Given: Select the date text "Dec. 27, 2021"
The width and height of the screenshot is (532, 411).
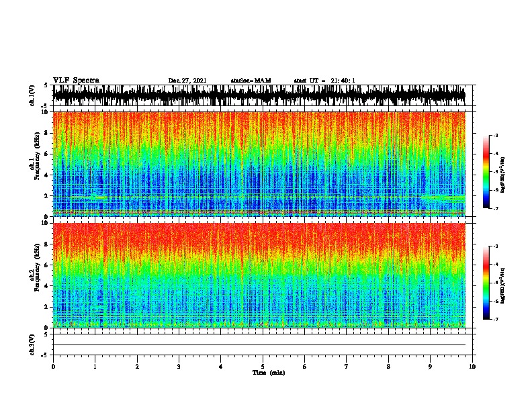Looking at the screenshot, I should [187, 81].
